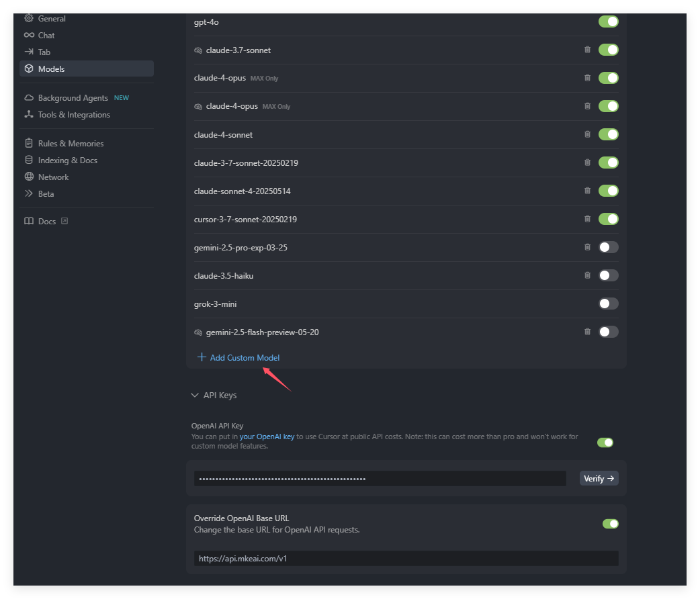700x599 pixels.
Task: Delete gemini-2.5-pro-exp-03-25 via trash icon
Action: [588, 247]
